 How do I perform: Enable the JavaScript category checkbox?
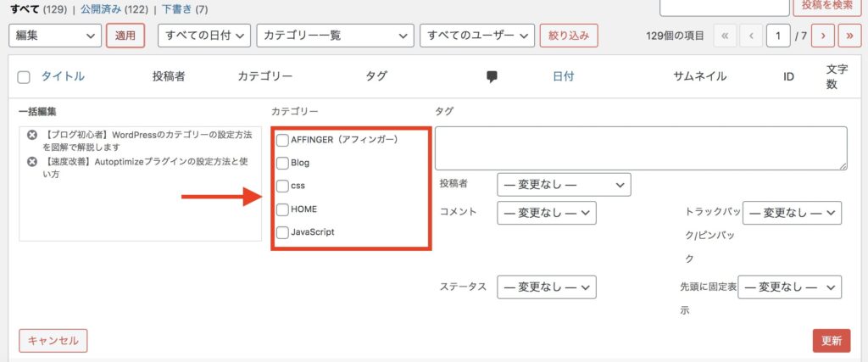[282, 232]
